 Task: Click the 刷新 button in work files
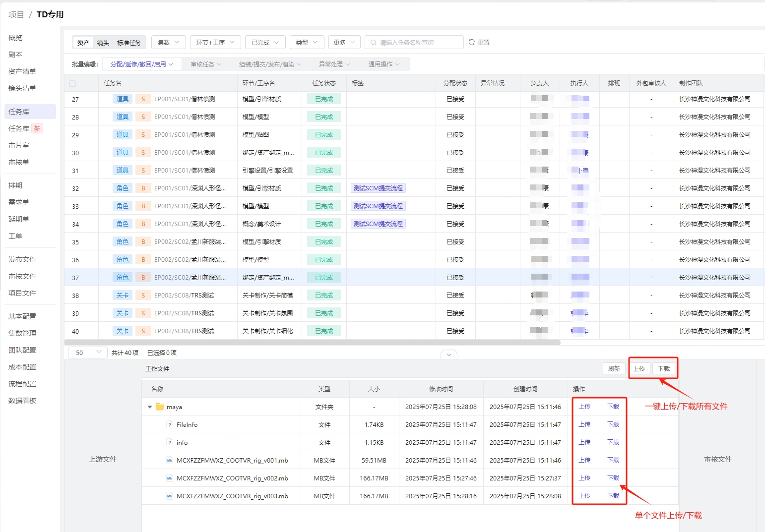pyautogui.click(x=614, y=369)
